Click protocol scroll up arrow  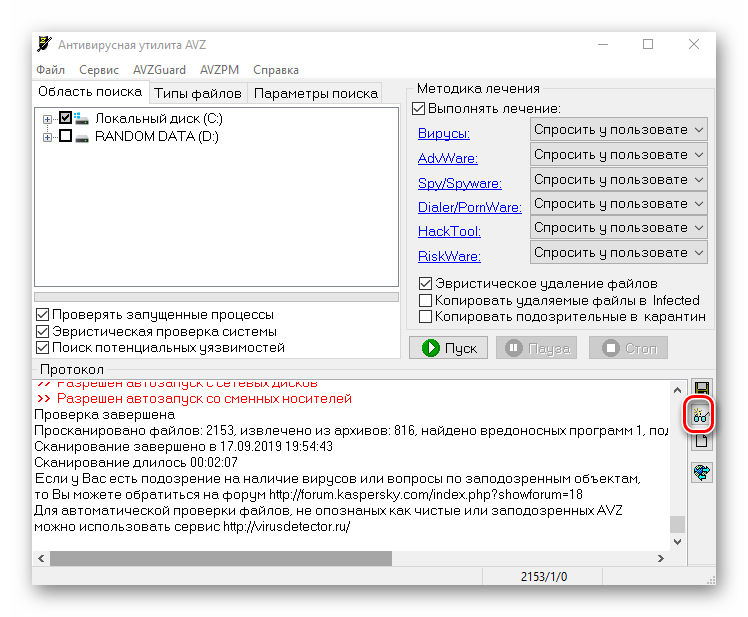click(x=677, y=390)
